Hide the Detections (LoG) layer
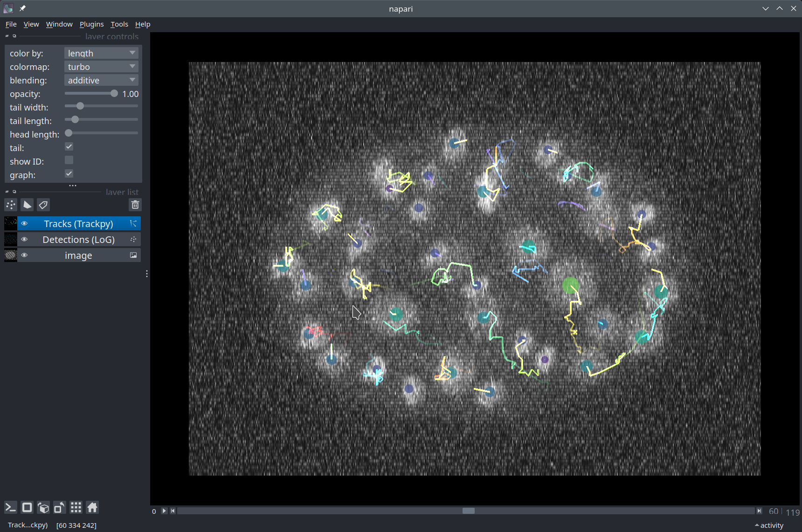The width and height of the screenshot is (802, 532). 24,239
